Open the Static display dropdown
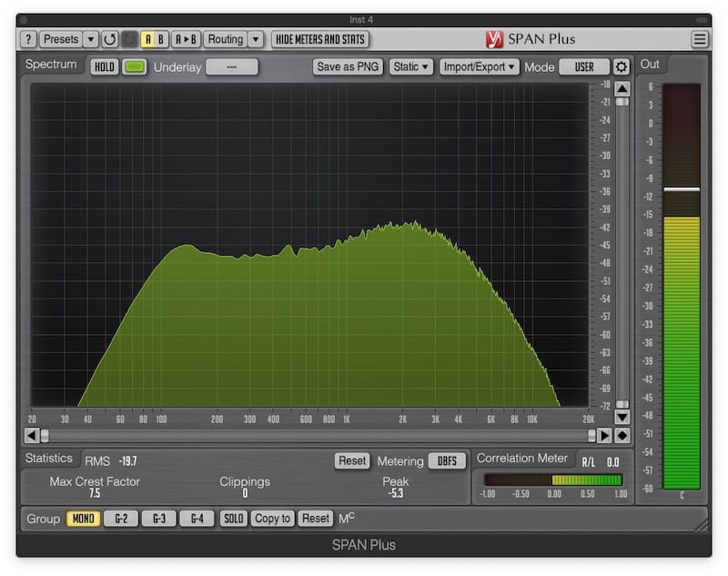The height and width of the screenshot is (576, 728). 411,66
